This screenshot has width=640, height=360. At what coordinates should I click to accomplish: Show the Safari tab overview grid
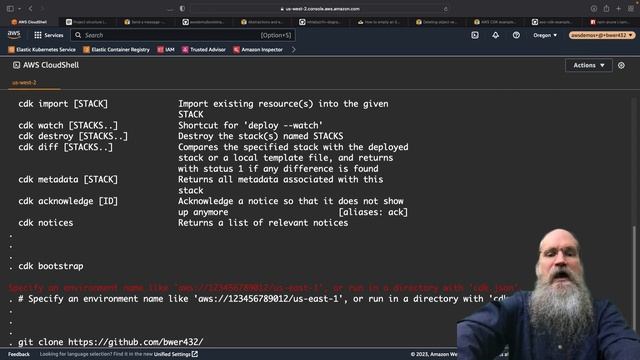(x=631, y=9)
